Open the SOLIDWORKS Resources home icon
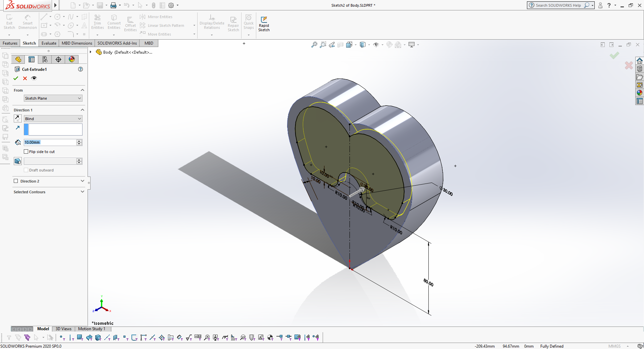 click(640, 61)
